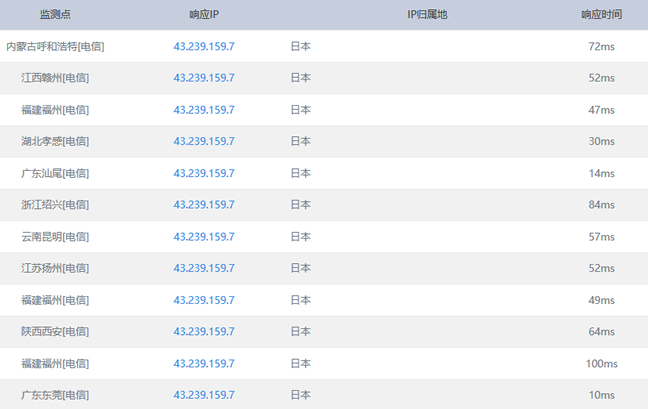Select the 内蒙古呼和浩特[电信] monitoring point

pyautogui.click(x=55, y=46)
